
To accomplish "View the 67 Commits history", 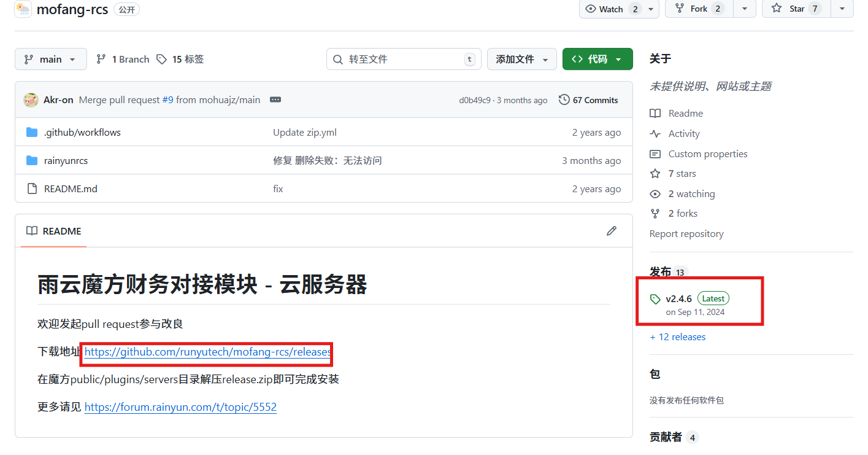I will [588, 99].
